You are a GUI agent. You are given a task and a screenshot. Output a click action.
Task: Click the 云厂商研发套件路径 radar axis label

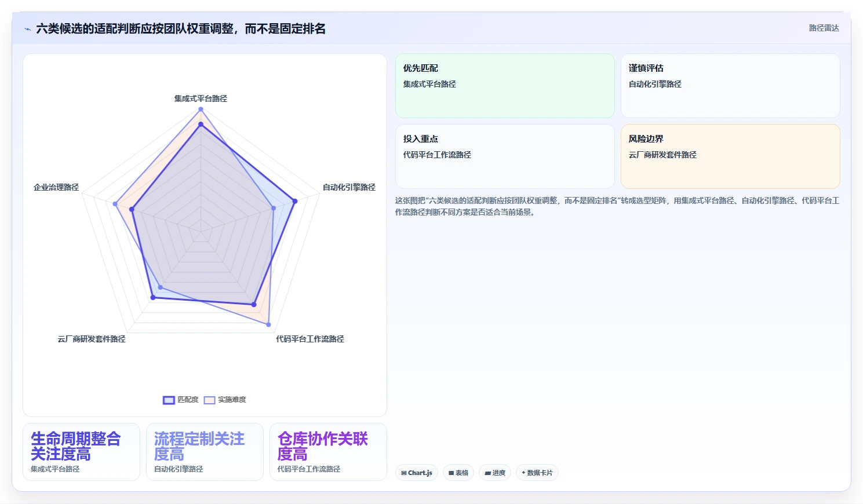coord(92,339)
